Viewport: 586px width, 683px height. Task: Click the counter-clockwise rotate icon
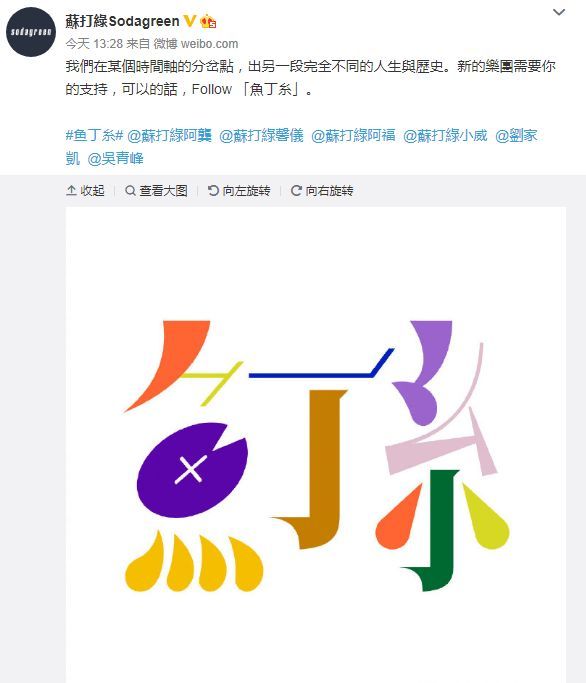[x=213, y=190]
